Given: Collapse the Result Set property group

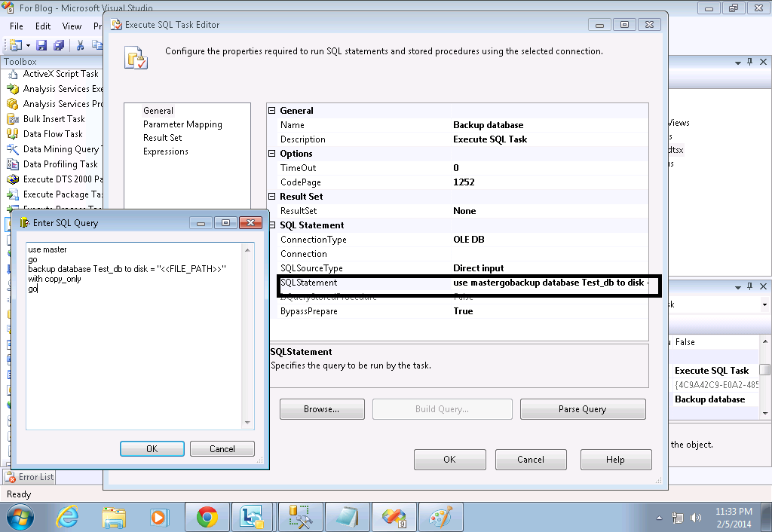Looking at the screenshot, I should point(271,197).
